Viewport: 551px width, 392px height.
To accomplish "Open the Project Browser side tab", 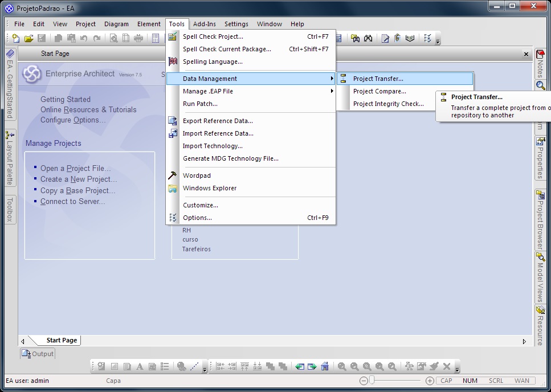I will click(540, 219).
